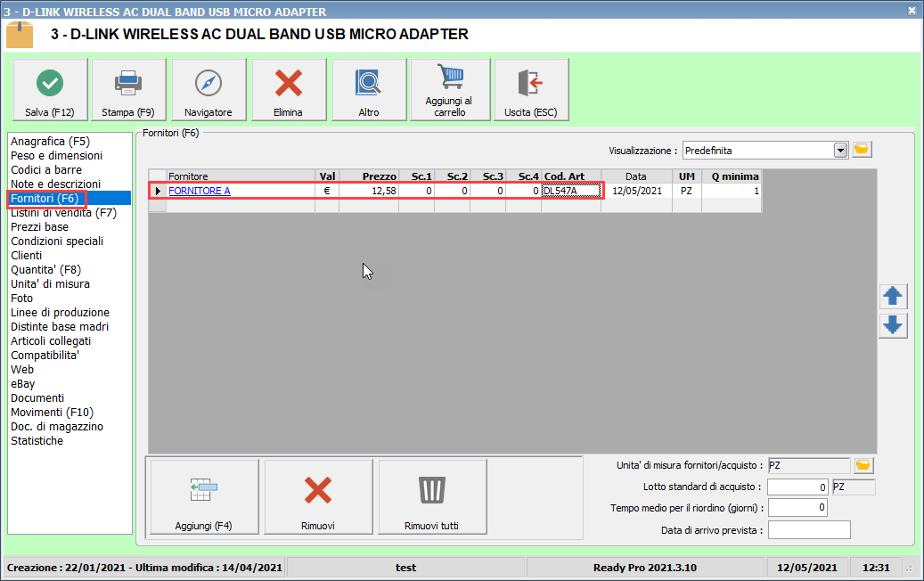This screenshot has width=924, height=581.
Task: Open the eBay section
Action: (x=23, y=383)
